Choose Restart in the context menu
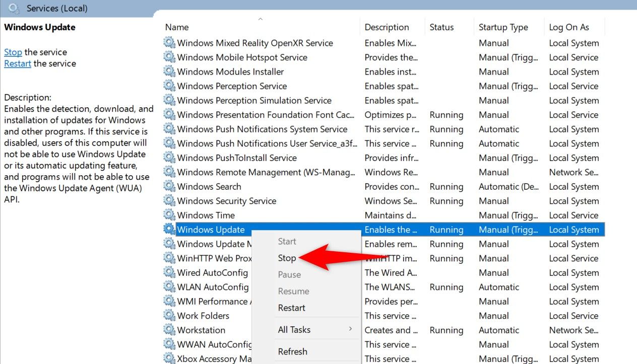637x364 pixels. click(x=291, y=308)
